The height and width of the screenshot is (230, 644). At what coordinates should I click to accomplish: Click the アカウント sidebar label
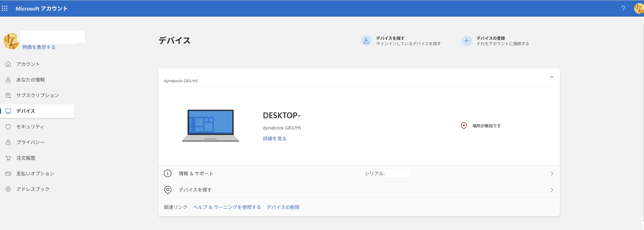(x=28, y=64)
